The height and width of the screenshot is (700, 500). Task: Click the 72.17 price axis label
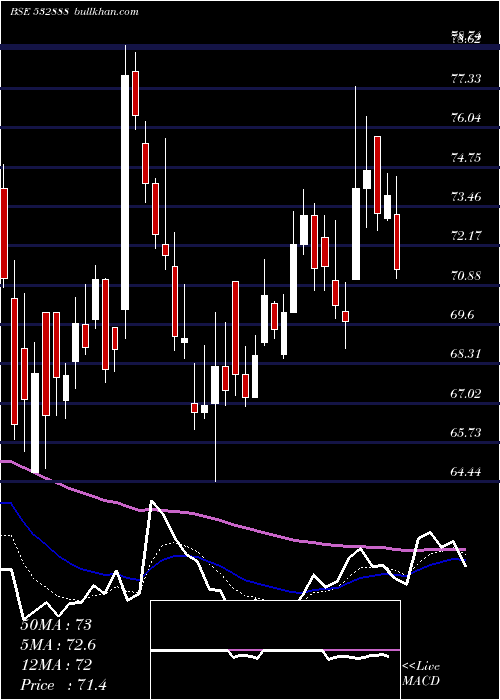(x=466, y=236)
